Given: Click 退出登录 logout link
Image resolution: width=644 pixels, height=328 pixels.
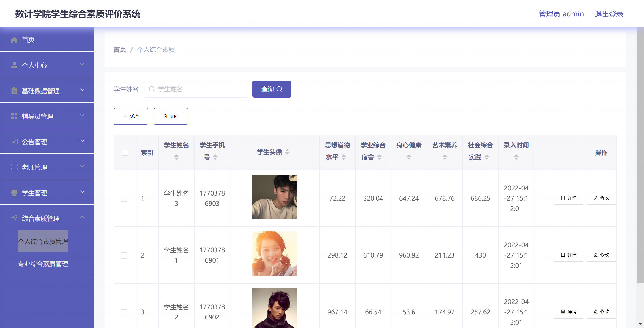Looking at the screenshot, I should coord(609,14).
